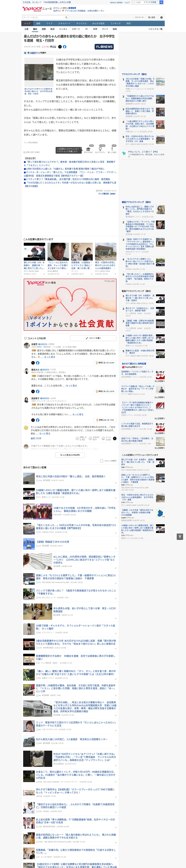Share 高祖常子's comment on X
Viewport: 186px width, 868px height.
[x=33, y=420]
